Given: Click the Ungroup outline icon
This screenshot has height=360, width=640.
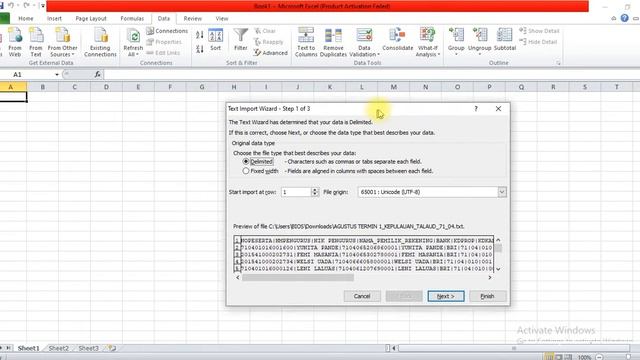Looking at the screenshot, I should [480, 40].
